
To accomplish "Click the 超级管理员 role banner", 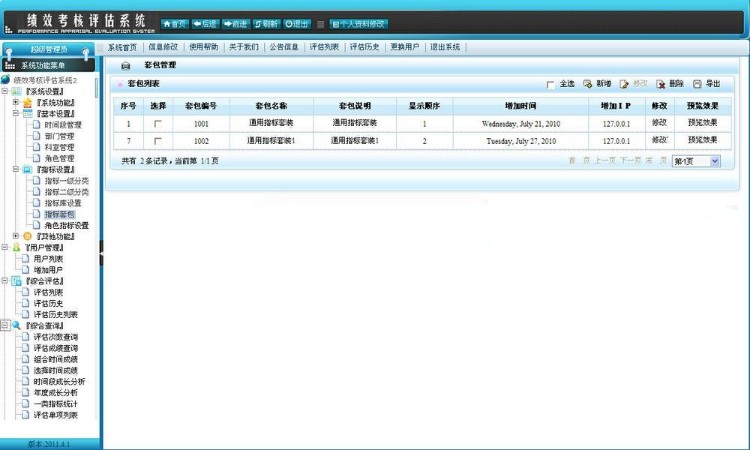I will (49, 49).
